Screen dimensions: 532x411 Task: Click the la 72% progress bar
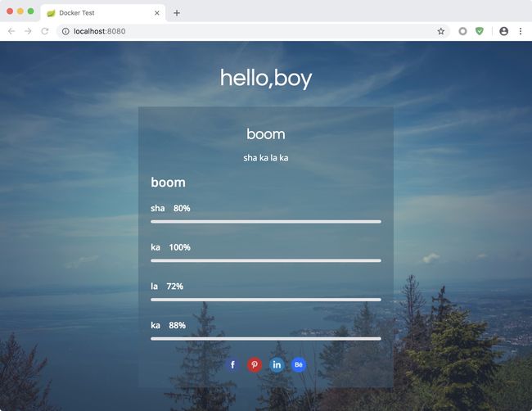(x=266, y=300)
